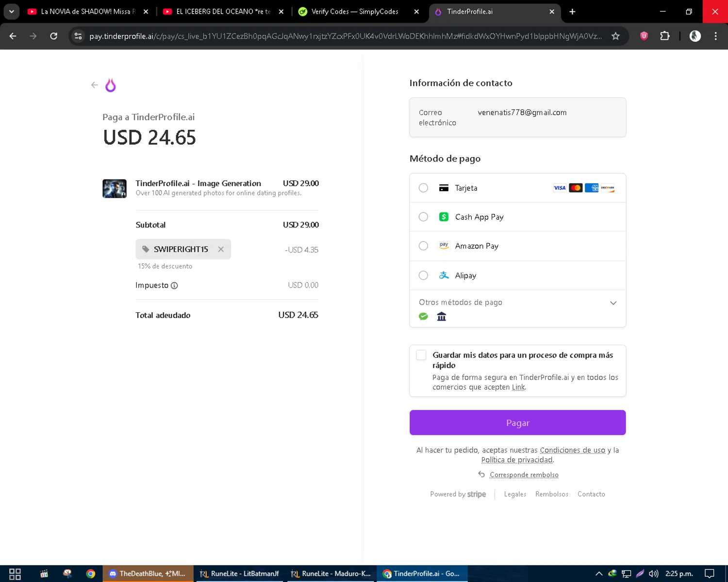Viewport: 728px width, 582px height.
Task: Click the Mastercard brand icon
Action: click(x=576, y=188)
